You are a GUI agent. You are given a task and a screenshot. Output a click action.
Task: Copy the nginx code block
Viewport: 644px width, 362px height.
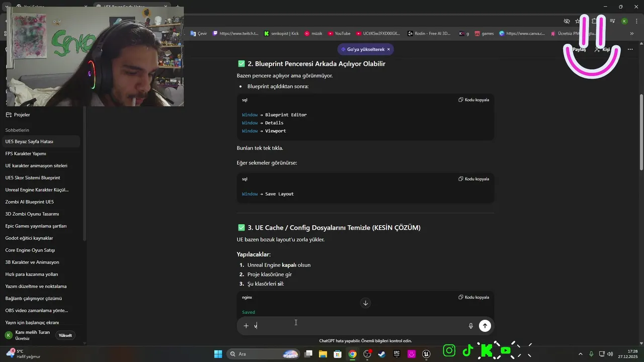474,297
